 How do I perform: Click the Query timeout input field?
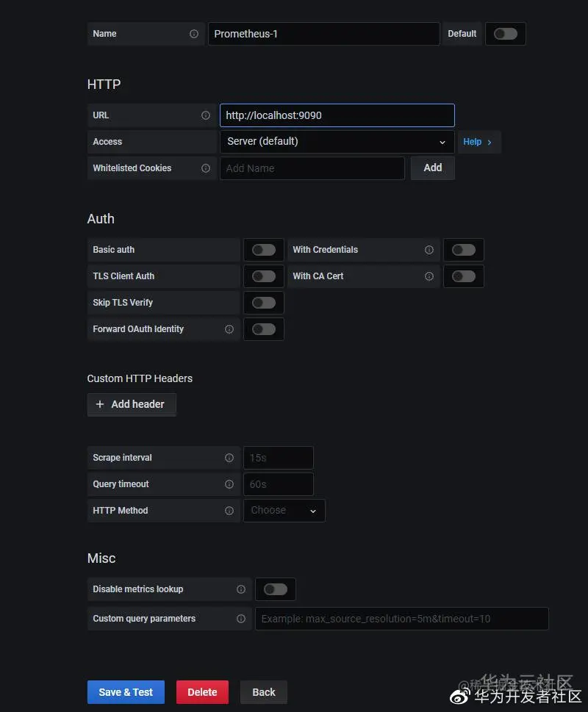coord(278,484)
